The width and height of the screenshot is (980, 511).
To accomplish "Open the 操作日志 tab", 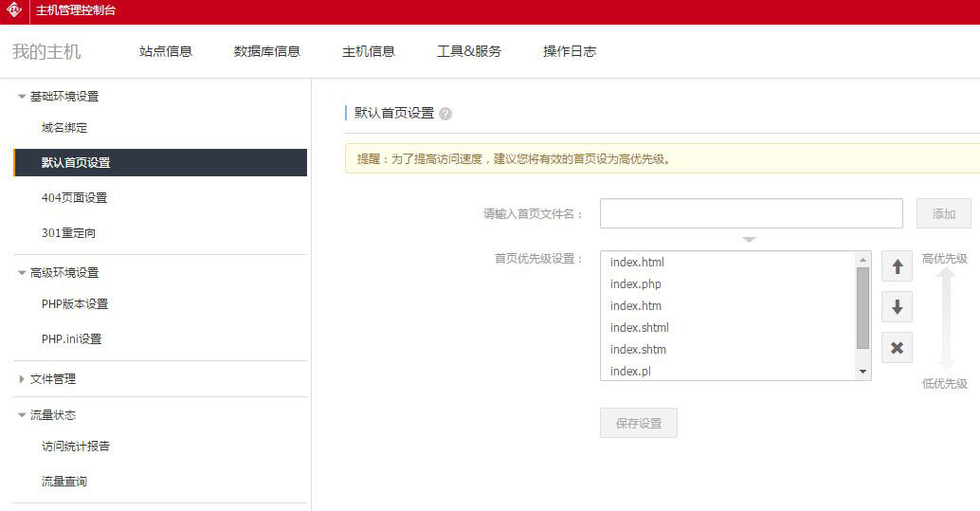I will (x=570, y=51).
